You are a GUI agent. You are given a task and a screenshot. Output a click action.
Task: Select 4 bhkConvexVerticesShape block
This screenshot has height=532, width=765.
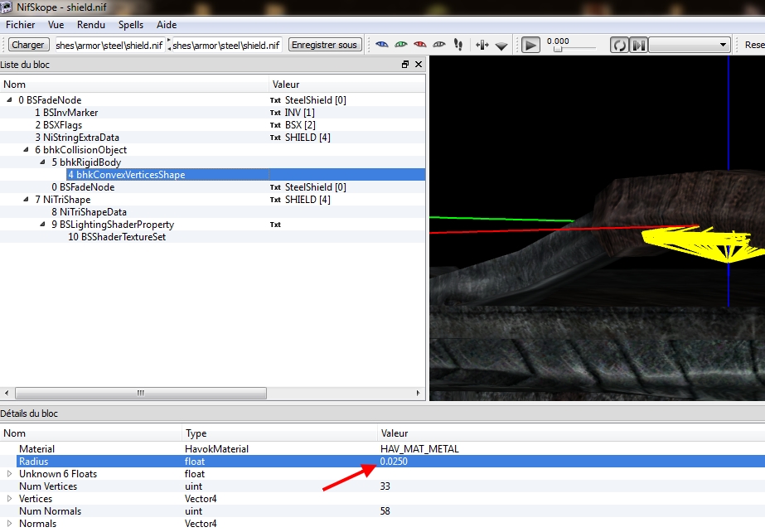[x=127, y=175]
